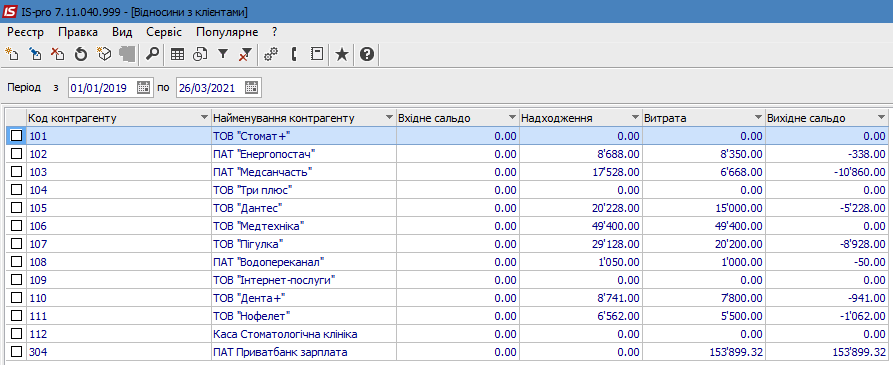Viewport: 893px width, 365px height.
Task: Click the 20'228.00 Надходження cell of Дантес
Action: [x=580, y=208]
